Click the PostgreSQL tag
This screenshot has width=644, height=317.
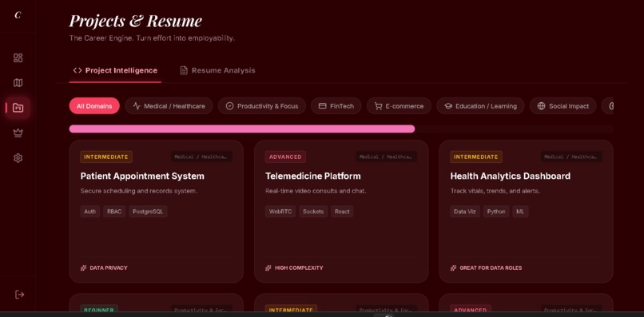pos(148,212)
